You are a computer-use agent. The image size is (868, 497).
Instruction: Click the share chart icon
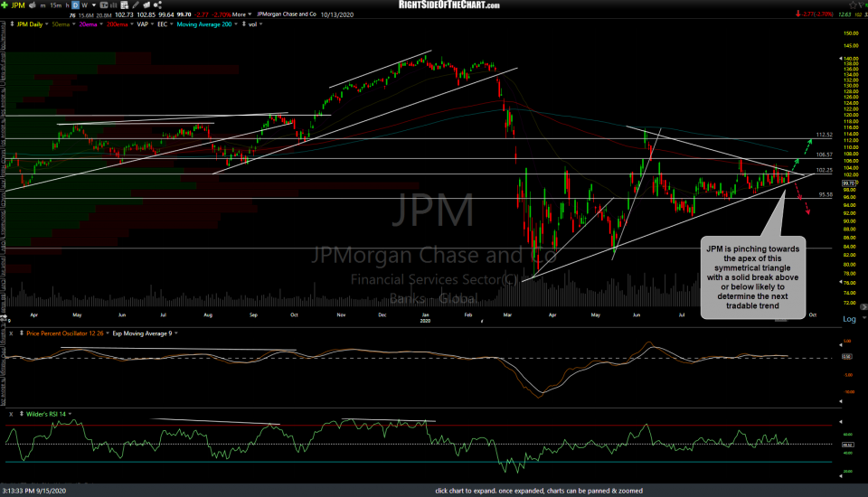point(157,5)
